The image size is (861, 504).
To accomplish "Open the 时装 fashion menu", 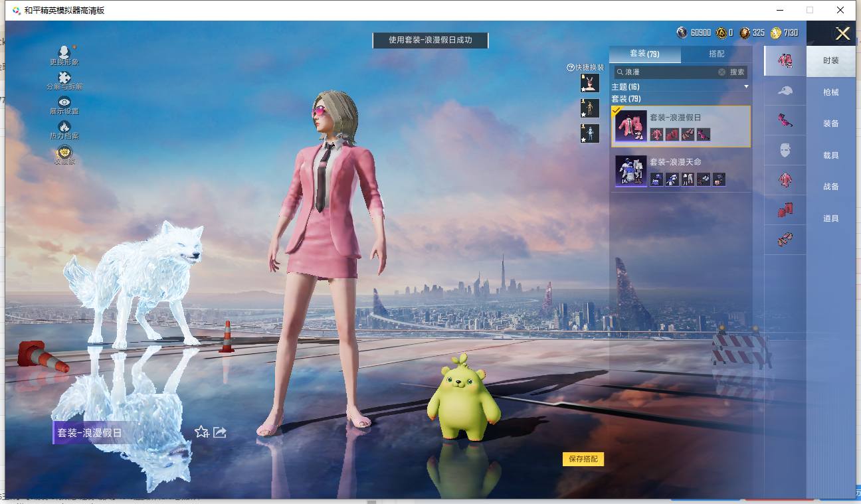I will point(831,60).
